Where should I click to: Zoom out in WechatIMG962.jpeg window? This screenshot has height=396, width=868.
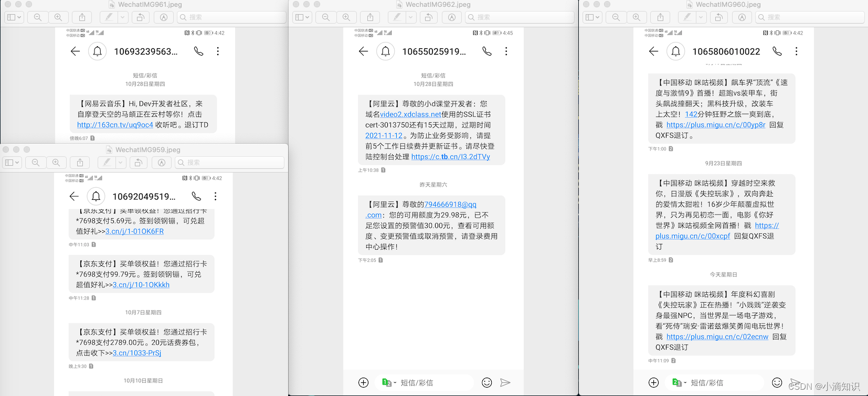326,17
